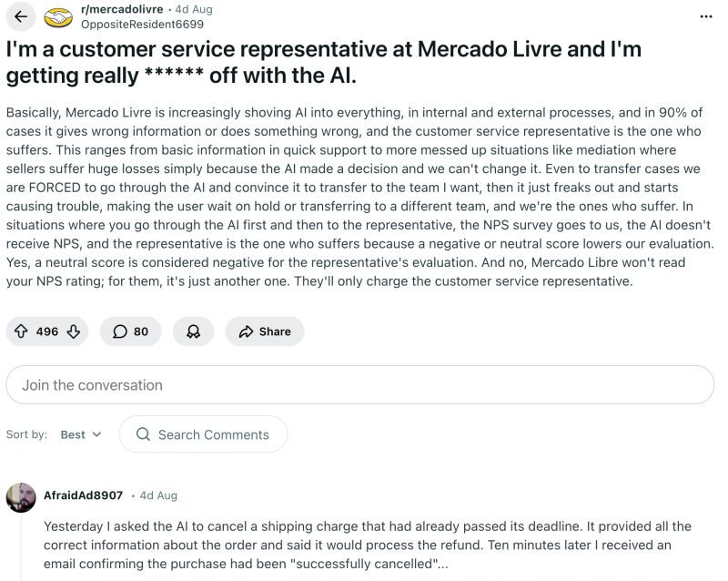Visit the r/mercadolivre subreddit link
728x581 pixels.
122,9
